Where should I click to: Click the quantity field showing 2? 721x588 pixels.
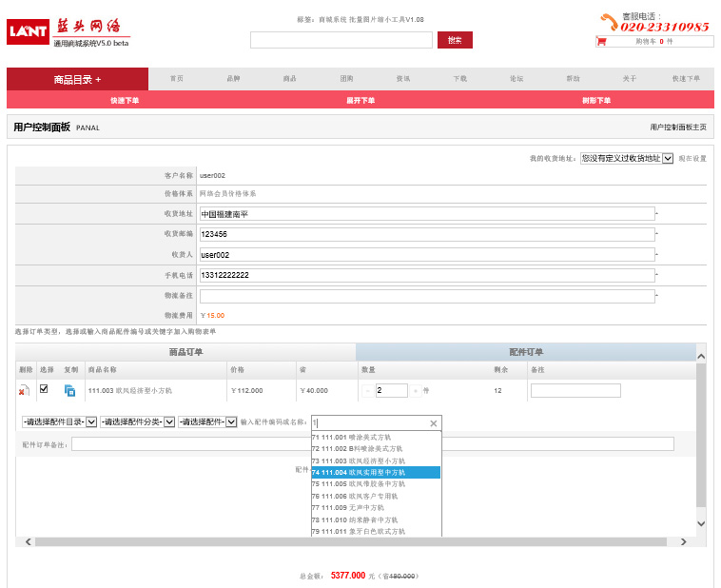point(391,391)
